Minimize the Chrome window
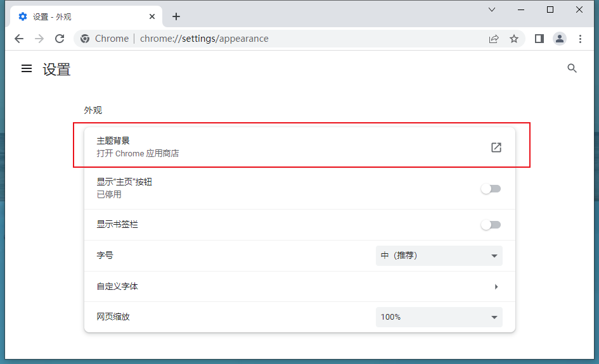 (521, 10)
